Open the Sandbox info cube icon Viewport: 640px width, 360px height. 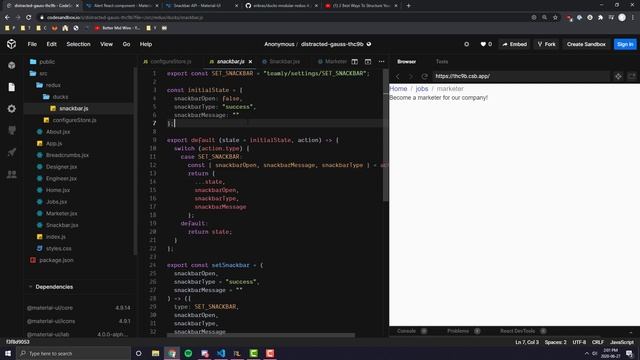pyautogui.click(x=11, y=65)
